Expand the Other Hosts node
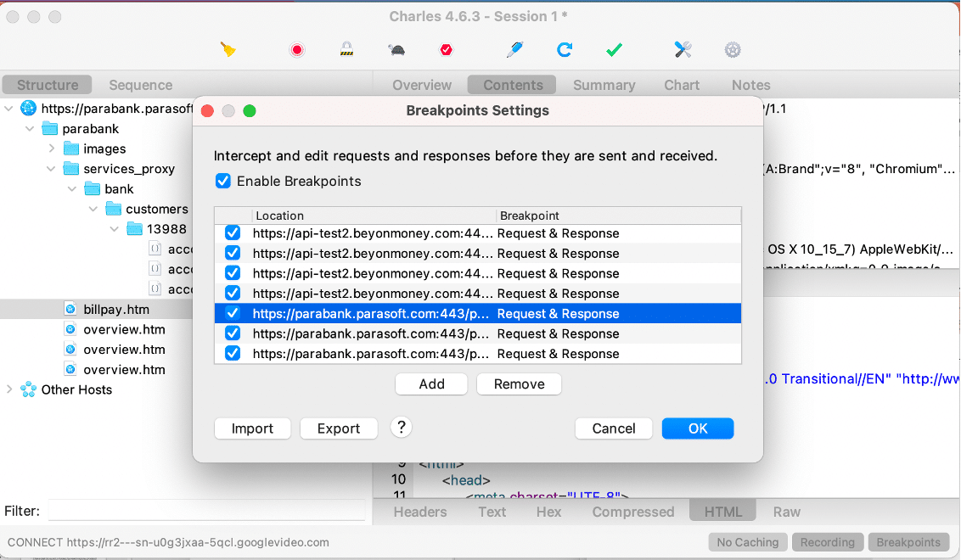 (10, 389)
